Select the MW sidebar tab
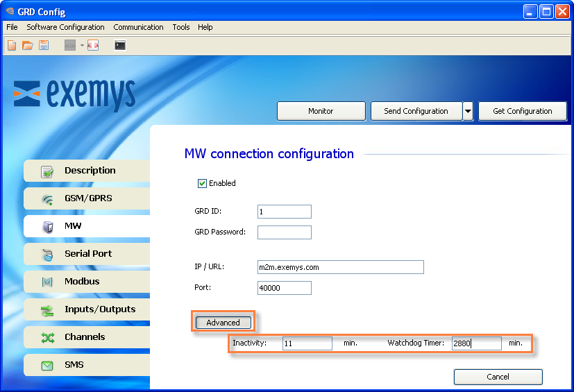This screenshot has height=392, width=574. [87, 226]
